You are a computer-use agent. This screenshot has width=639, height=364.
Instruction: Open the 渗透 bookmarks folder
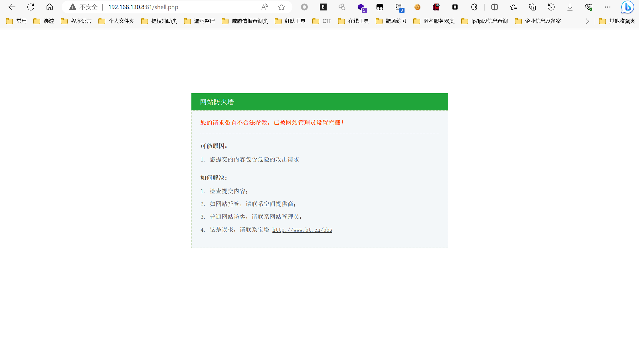[44, 21]
